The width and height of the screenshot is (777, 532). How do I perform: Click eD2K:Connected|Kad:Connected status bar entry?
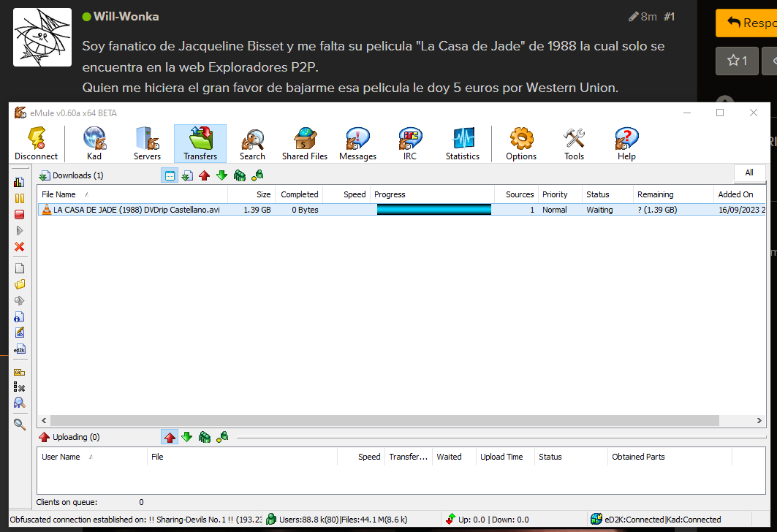pos(662,520)
